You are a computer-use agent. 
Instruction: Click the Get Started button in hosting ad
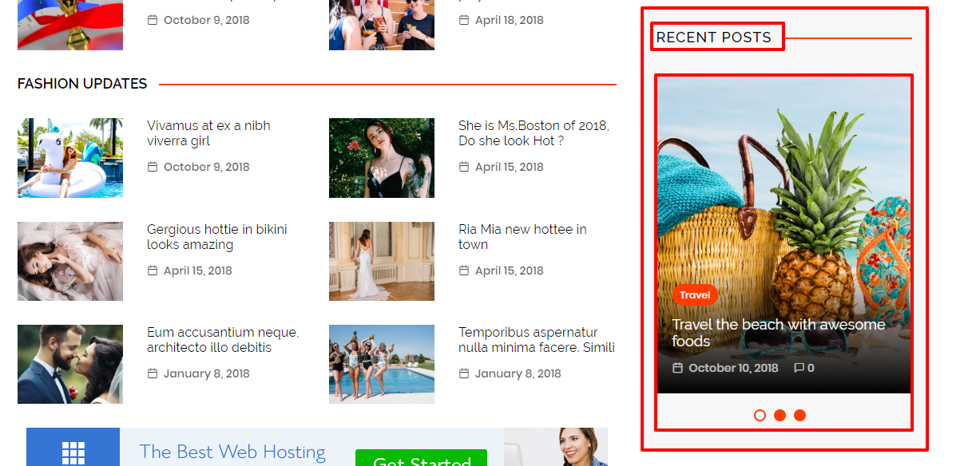(x=421, y=458)
